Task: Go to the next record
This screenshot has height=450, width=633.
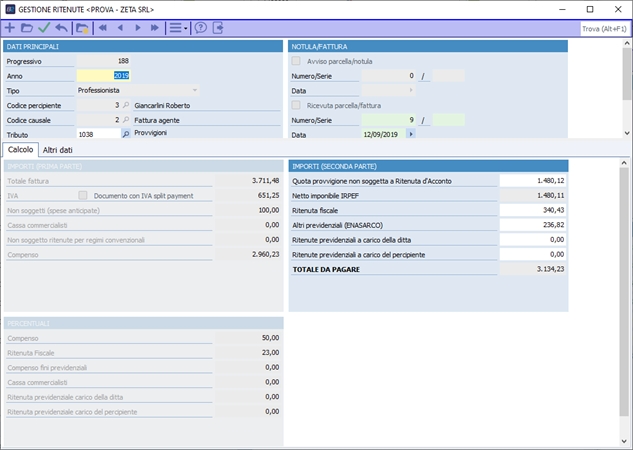Action: [x=137, y=28]
